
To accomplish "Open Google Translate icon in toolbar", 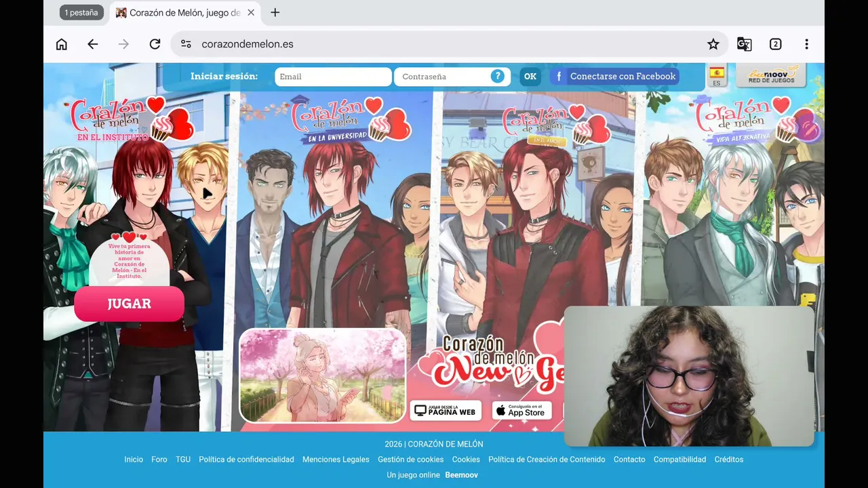I will [744, 44].
